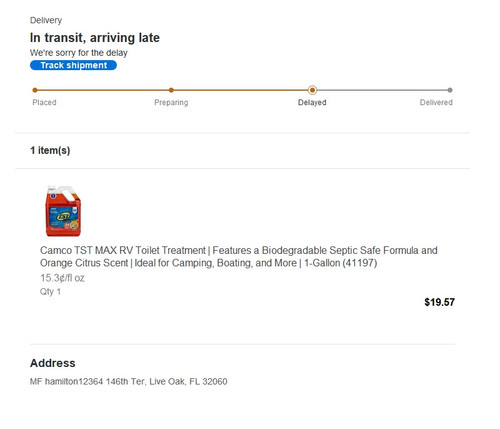
Task: Click the Qty 1 quantity text
Action: 50,292
